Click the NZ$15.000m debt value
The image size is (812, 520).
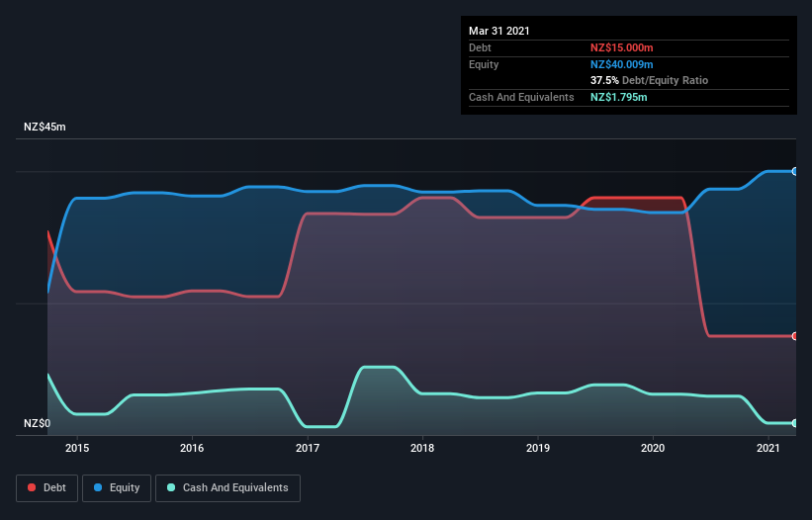621,47
